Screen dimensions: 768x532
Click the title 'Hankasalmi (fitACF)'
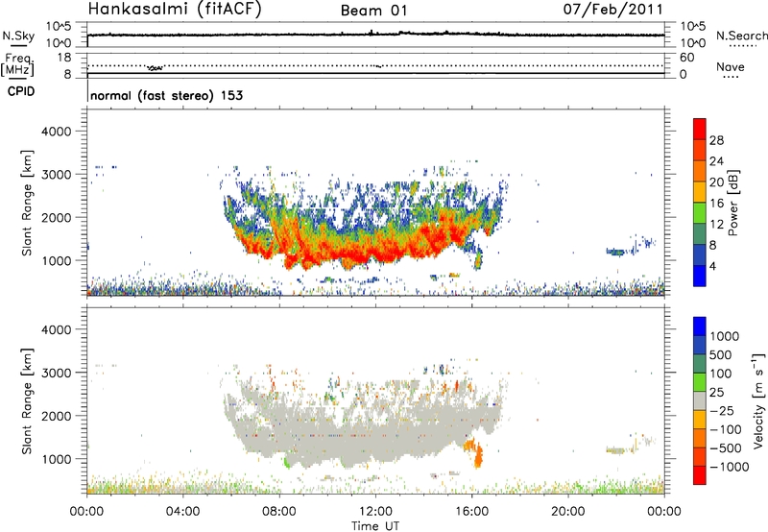(x=175, y=9)
